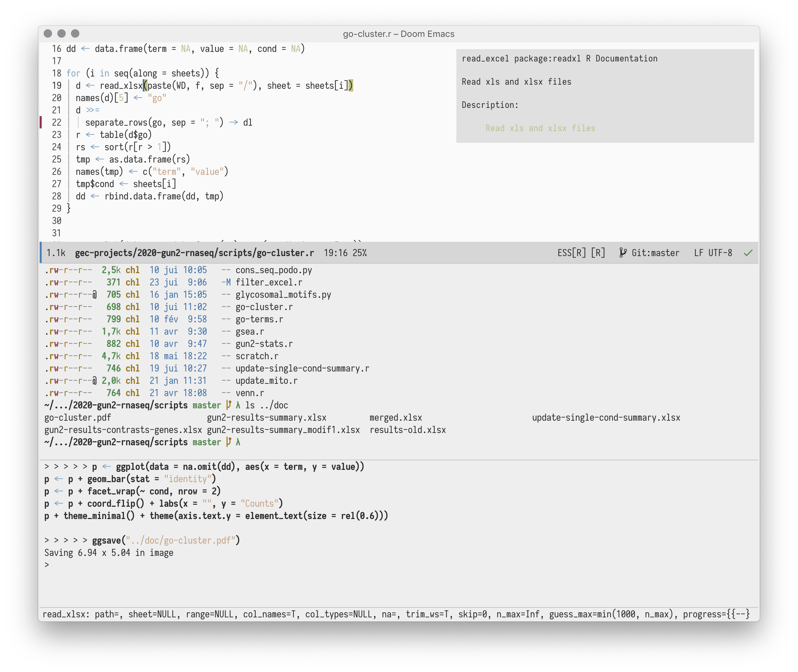The height and width of the screenshot is (672, 798).
Task: Click the terminal prompt branch icon
Action: click(229, 442)
